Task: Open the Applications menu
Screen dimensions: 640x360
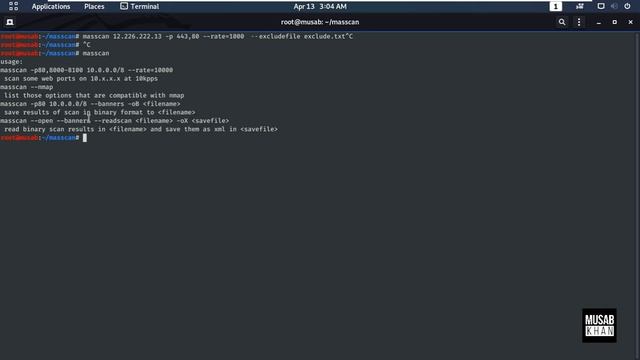Action: (51, 7)
